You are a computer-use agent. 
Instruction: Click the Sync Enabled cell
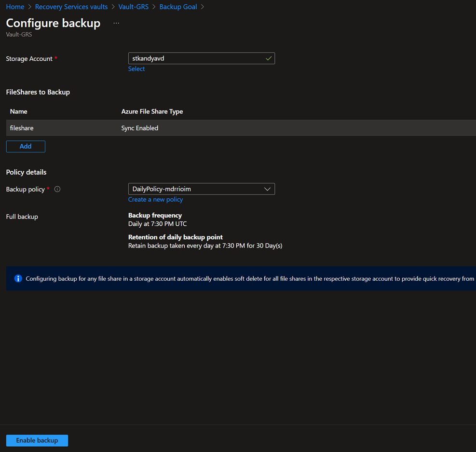(140, 128)
